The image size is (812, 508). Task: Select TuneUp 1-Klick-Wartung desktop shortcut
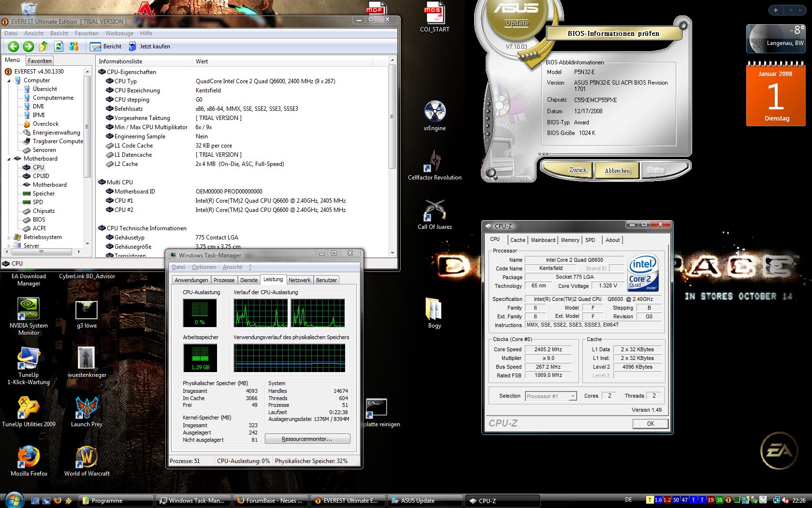click(29, 366)
